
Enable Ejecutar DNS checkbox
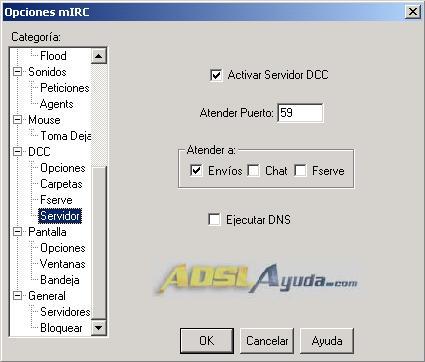click(214, 220)
